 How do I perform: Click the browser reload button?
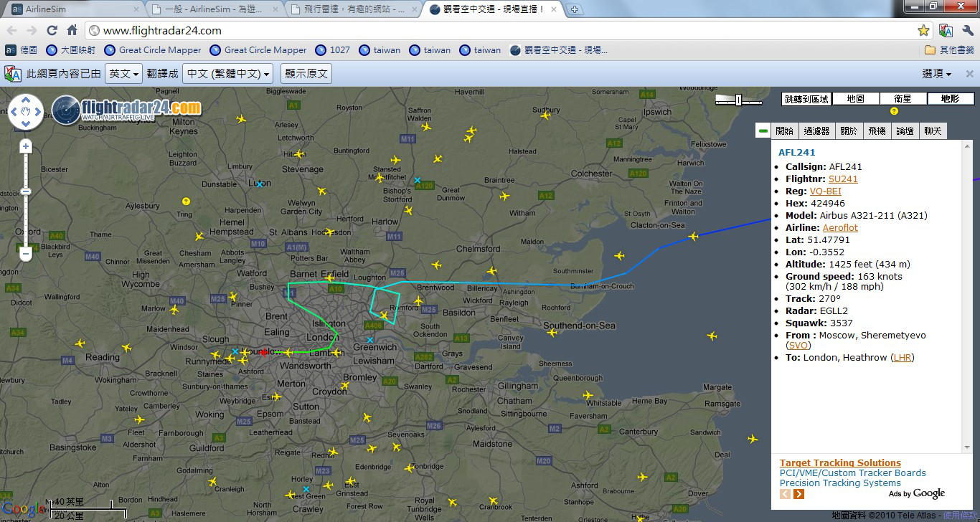[x=52, y=30]
